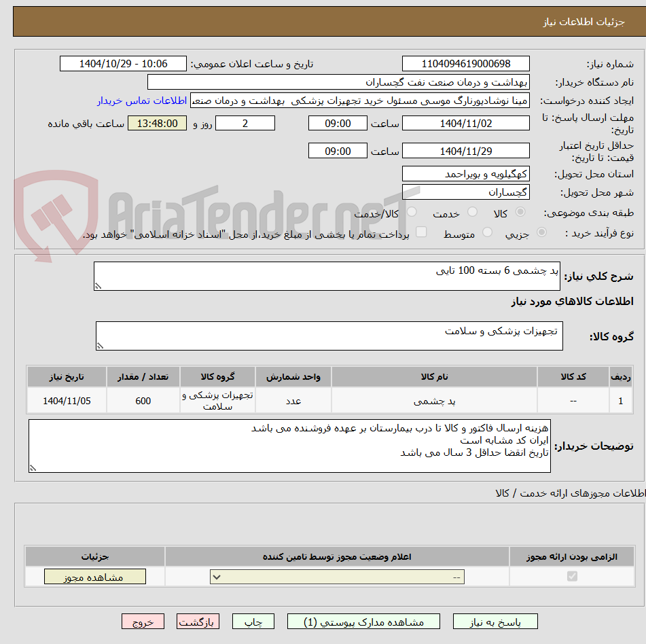Click the remaining time field 13:48:00
The height and width of the screenshot is (644, 646).
[157, 123]
